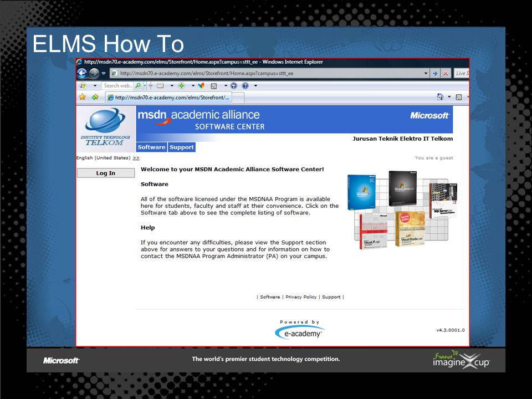Click the command bar Feeds icon

point(459,98)
